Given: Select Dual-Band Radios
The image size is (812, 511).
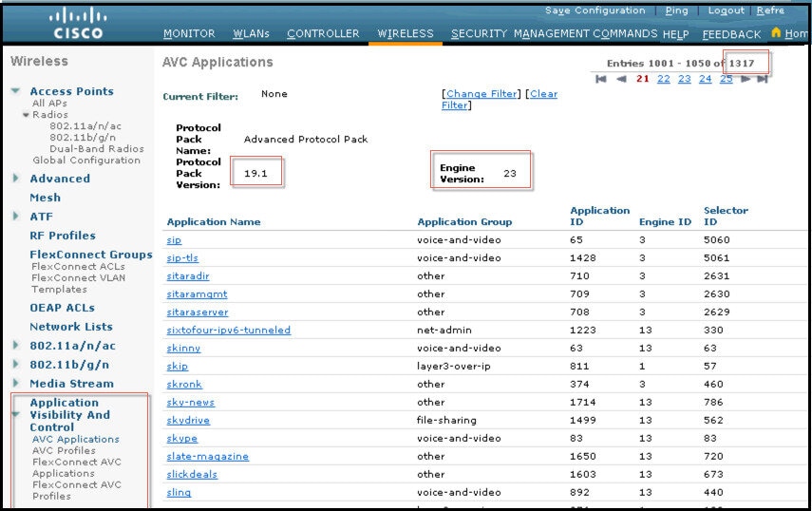Looking at the screenshot, I should (97, 148).
